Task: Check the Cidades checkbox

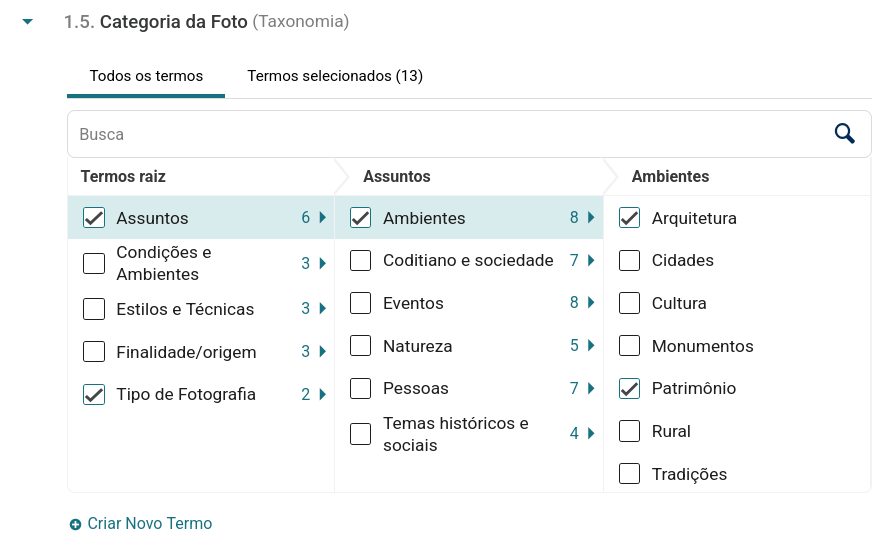Action: [629, 260]
